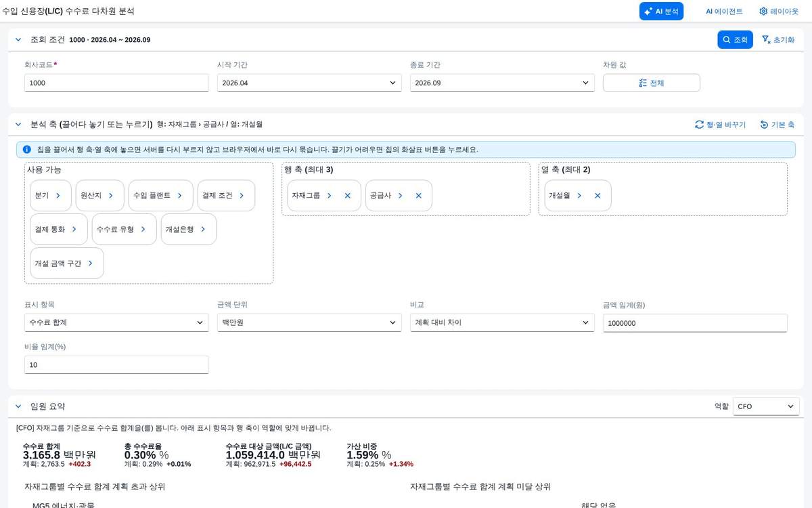This screenshot has height=508, width=812.
Task: Select the 개설은행 chip label
Action: (180, 229)
